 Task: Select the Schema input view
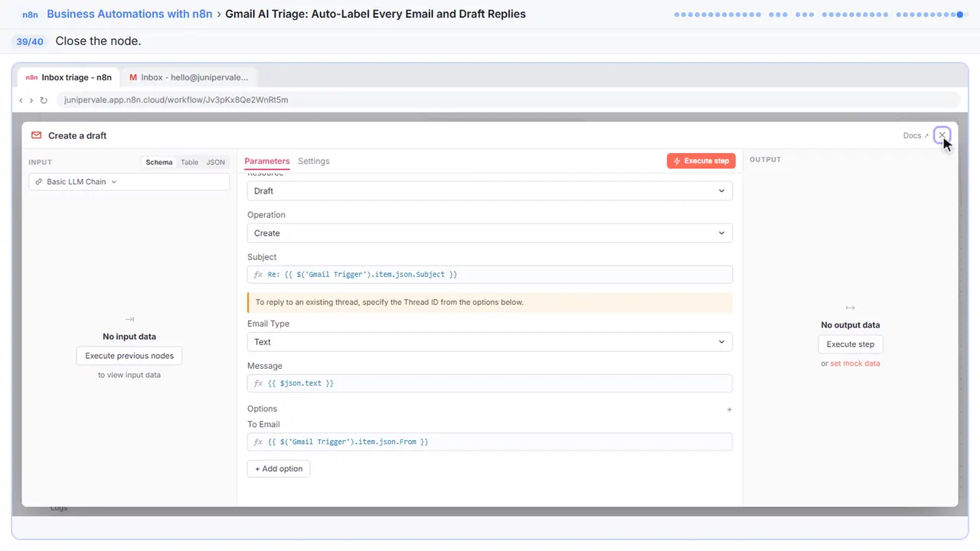pyautogui.click(x=159, y=162)
